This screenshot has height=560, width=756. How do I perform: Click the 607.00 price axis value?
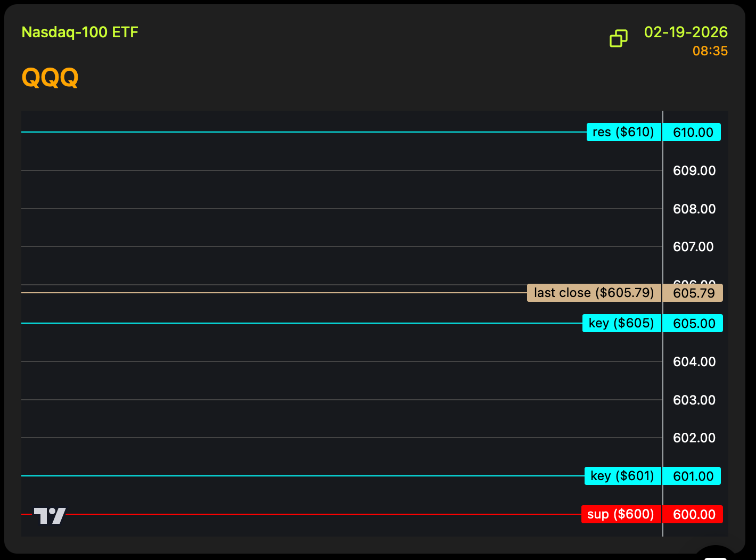pyautogui.click(x=693, y=247)
